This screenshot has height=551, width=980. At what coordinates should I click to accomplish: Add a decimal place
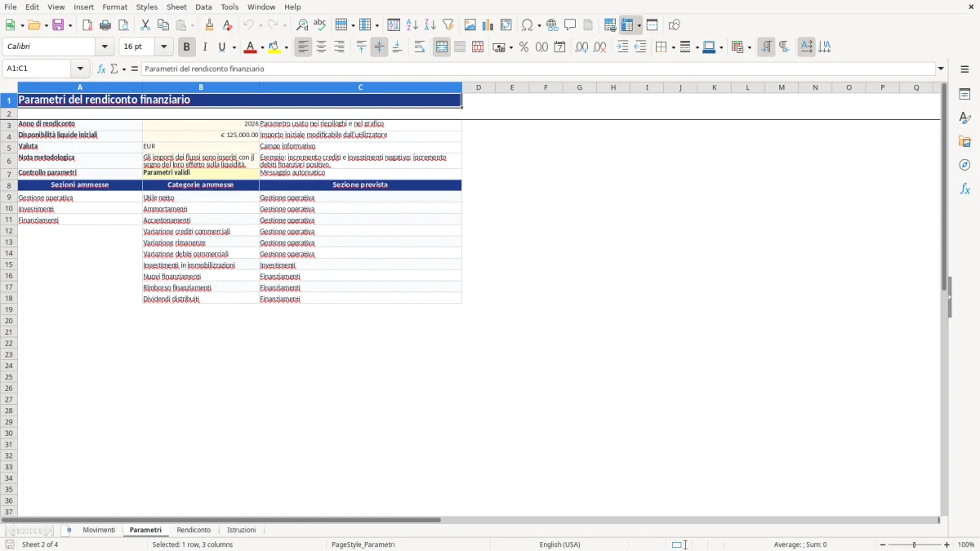[x=582, y=47]
